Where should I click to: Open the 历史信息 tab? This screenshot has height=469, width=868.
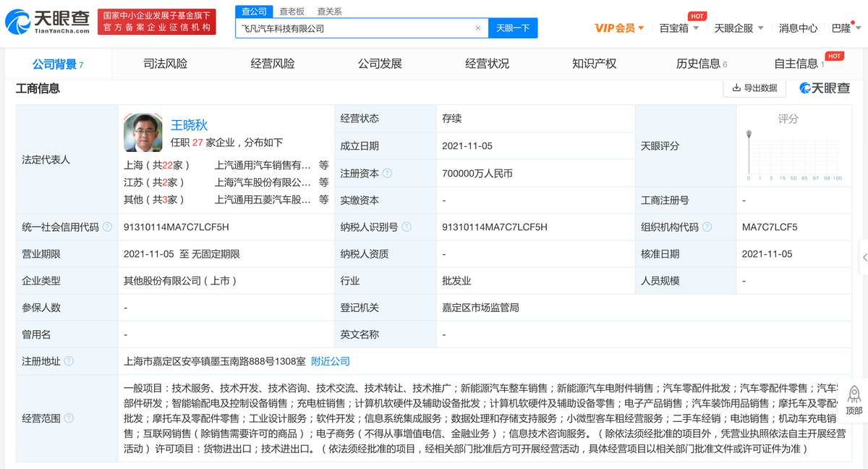click(702, 64)
